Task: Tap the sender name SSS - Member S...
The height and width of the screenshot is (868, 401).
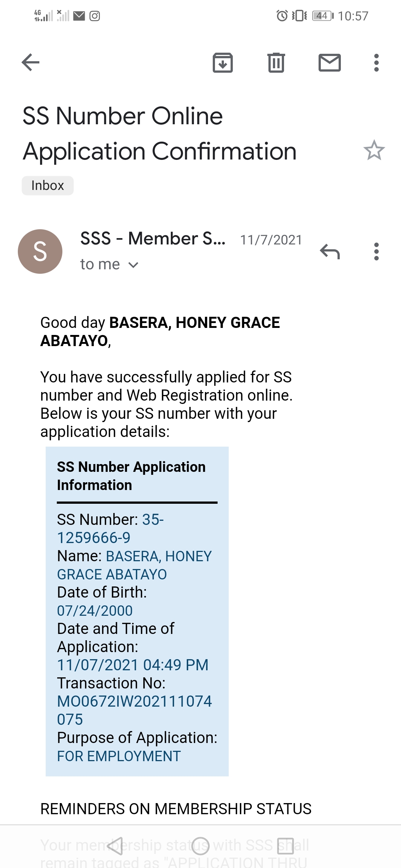Action: pos(153,239)
